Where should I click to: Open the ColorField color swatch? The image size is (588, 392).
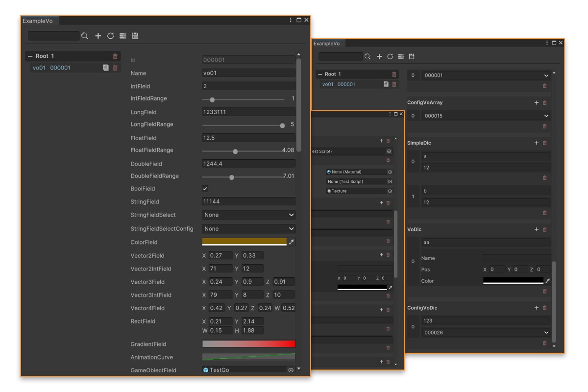244,242
